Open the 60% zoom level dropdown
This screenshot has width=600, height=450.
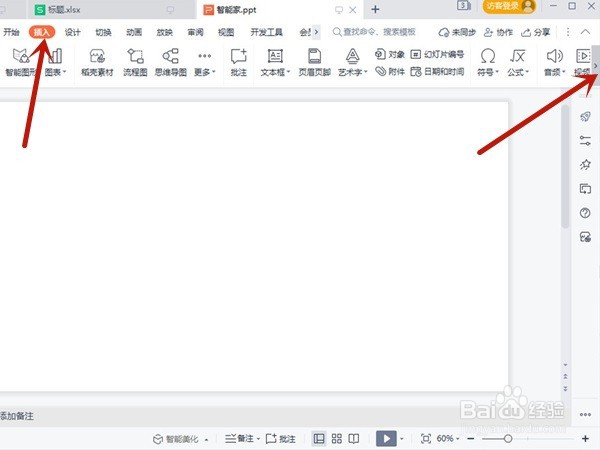[448, 439]
